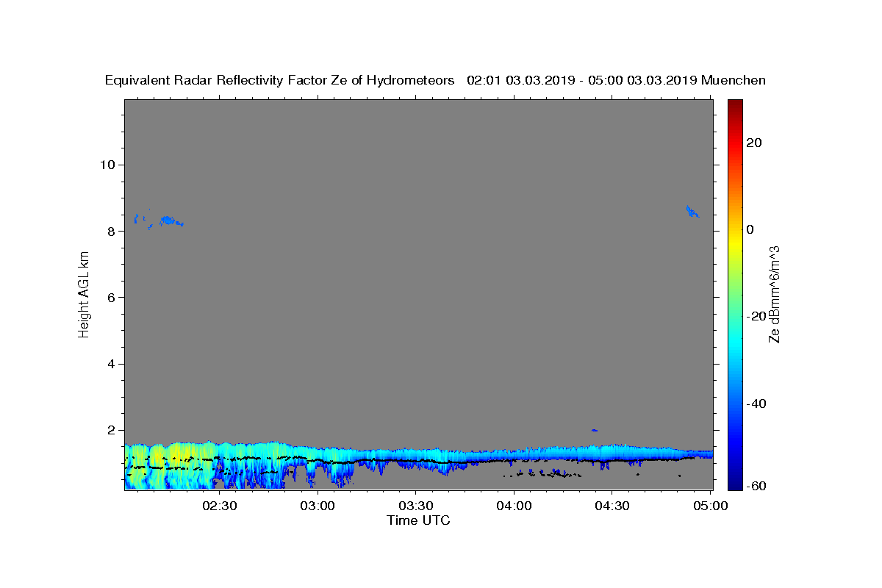Viewport: 882px width, 588px height.
Task: Click the colorbar label -60
Action: click(756, 486)
